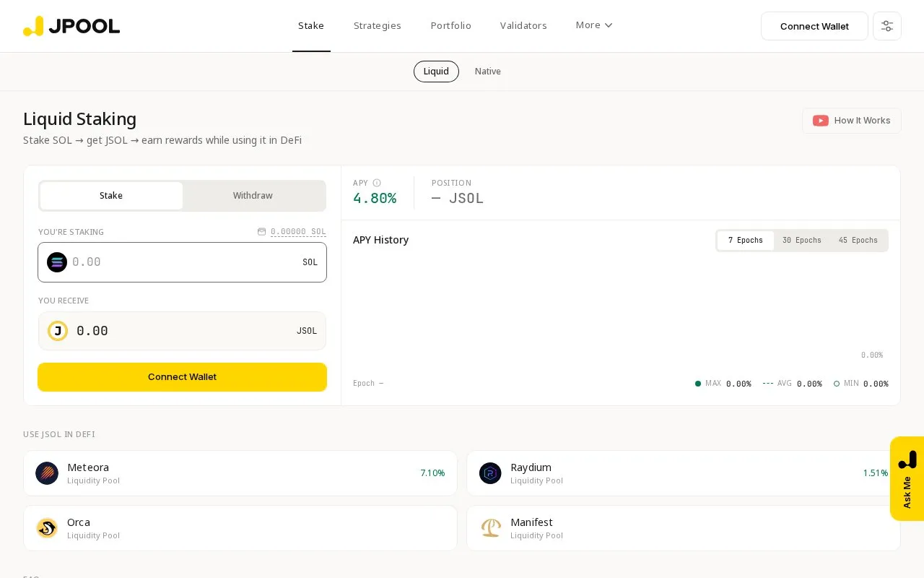
Task: Open the Portfolio page
Action: 451,26
